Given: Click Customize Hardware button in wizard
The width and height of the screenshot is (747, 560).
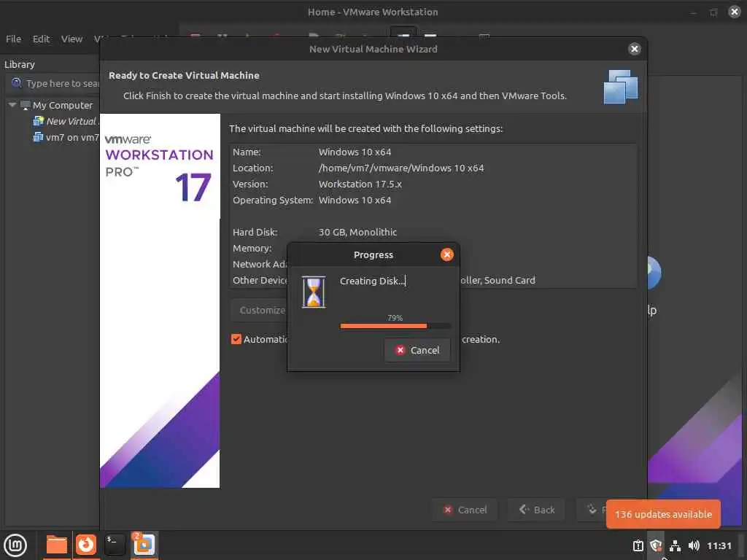Looking at the screenshot, I should [260, 310].
